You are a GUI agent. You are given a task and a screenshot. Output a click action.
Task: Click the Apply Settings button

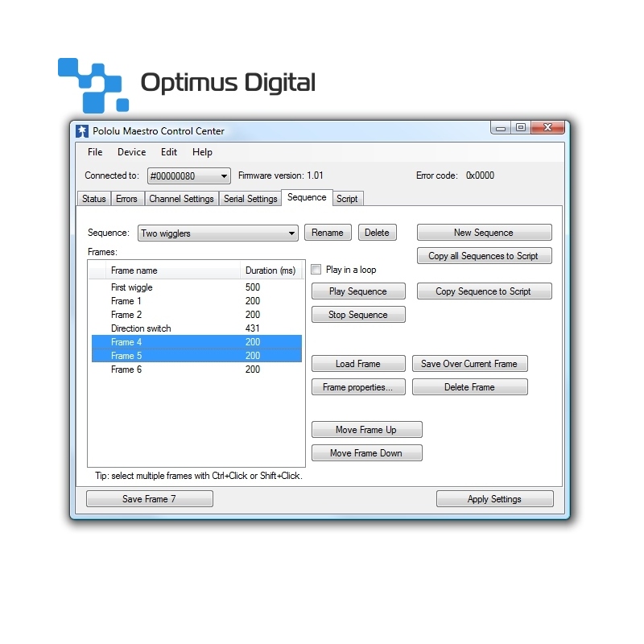495,499
